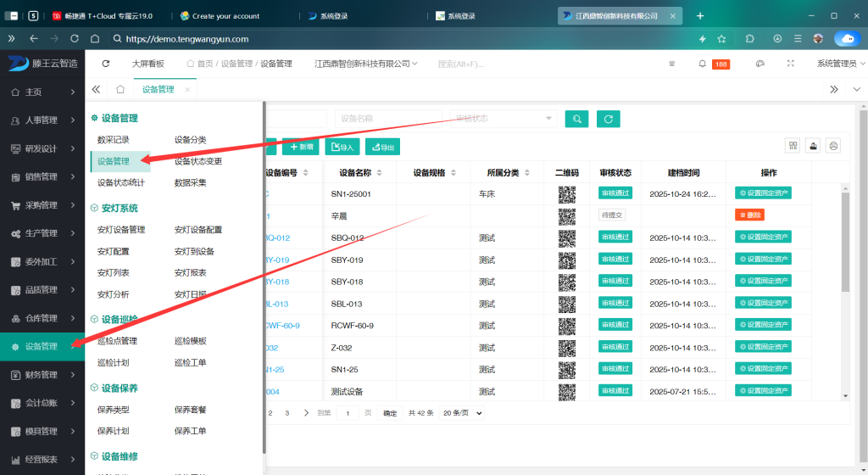868x475 pixels.
Task: Open the 审核状态 filter dropdown
Action: (503, 119)
